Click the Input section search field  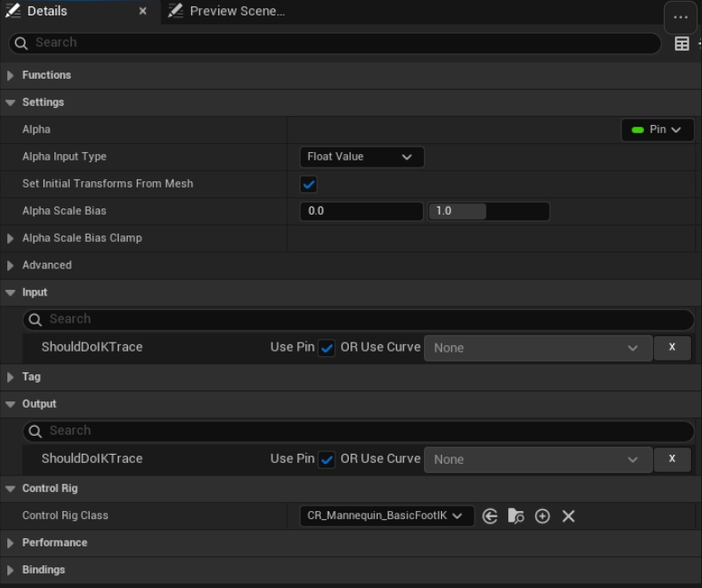358,319
